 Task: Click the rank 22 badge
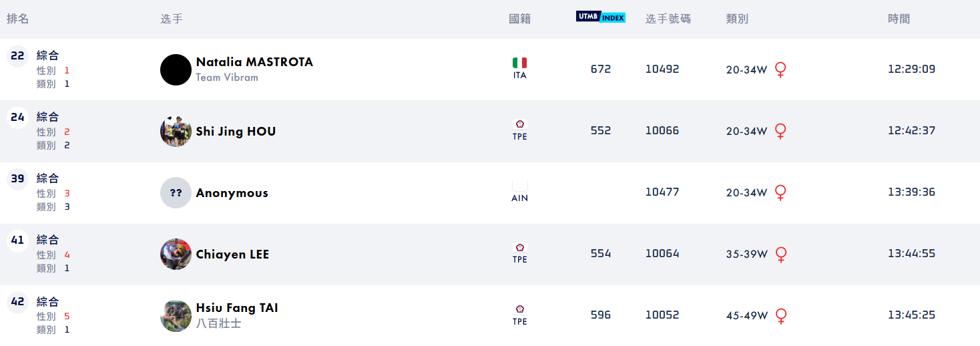[17, 56]
